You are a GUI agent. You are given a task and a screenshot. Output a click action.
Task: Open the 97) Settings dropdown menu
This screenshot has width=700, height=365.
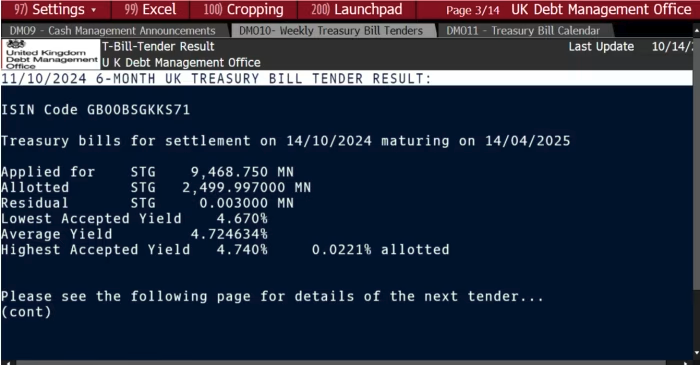(x=56, y=9)
